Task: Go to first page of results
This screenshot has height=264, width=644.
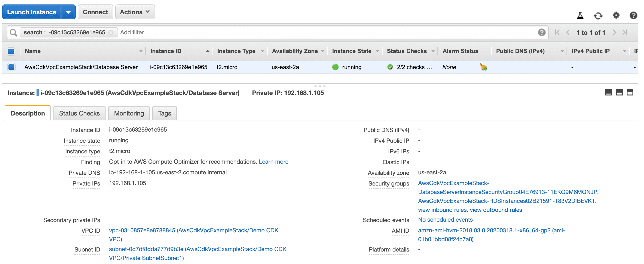Action: coord(557,33)
